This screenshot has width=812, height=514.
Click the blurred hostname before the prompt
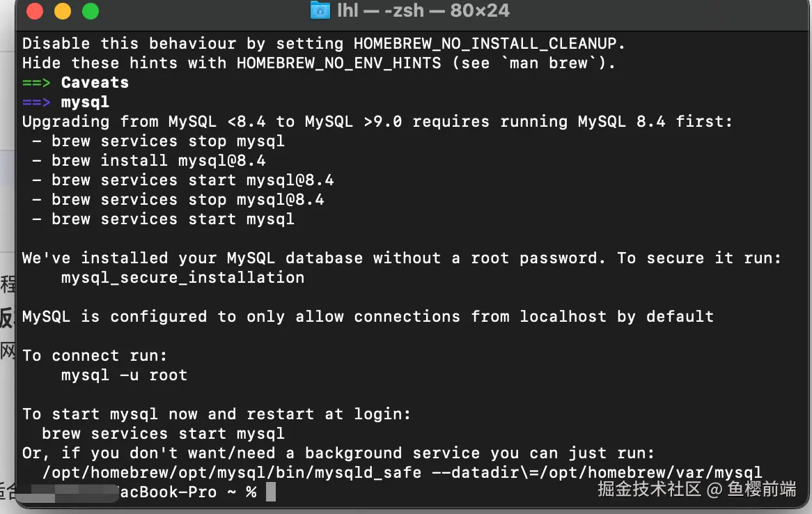(x=66, y=492)
